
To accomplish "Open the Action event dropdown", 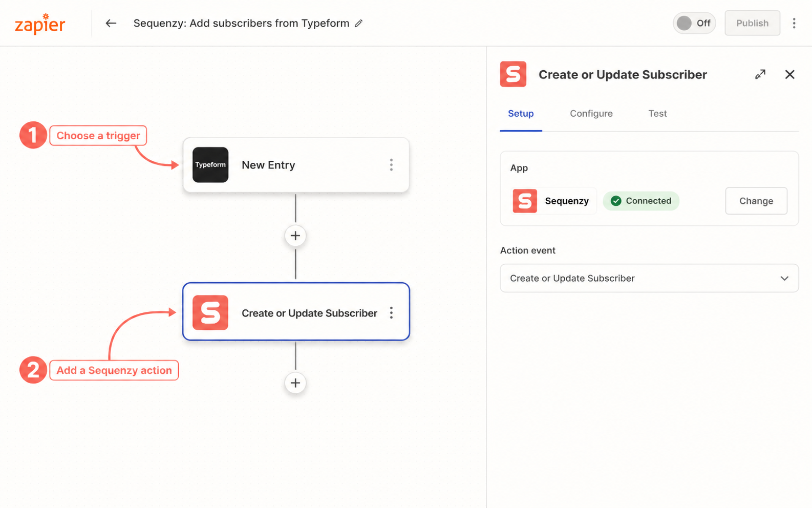I will (x=649, y=278).
